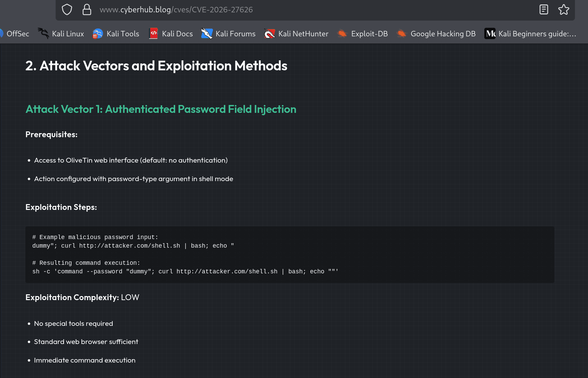Click the heading "2. Attack Vectors and Exploitation Methods"
The image size is (588, 378).
click(156, 66)
